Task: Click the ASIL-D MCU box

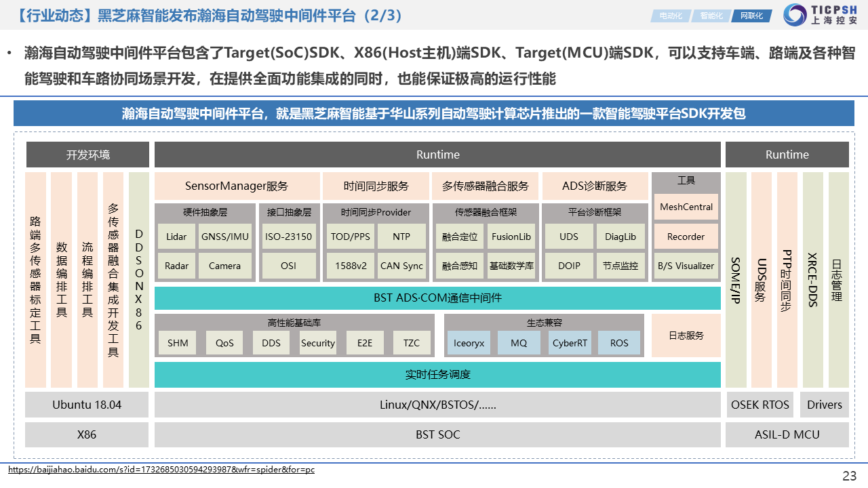Action: [x=787, y=434]
